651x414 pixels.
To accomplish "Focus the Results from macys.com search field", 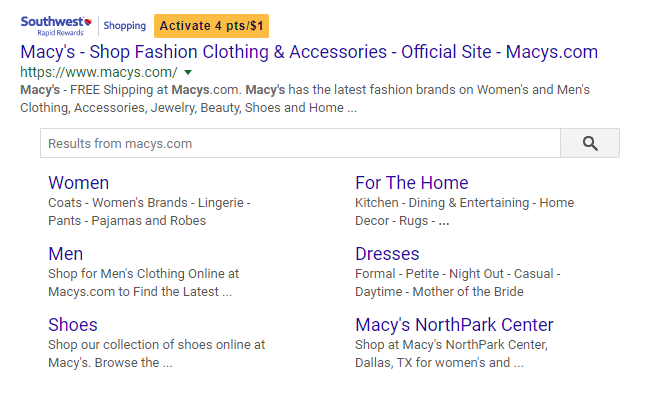I will [x=300, y=143].
